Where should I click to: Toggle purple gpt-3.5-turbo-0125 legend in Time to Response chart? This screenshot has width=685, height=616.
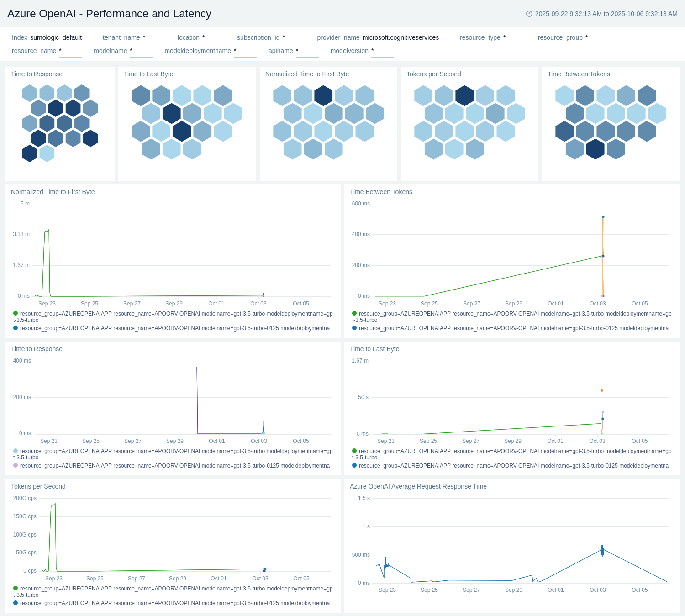coord(16,466)
